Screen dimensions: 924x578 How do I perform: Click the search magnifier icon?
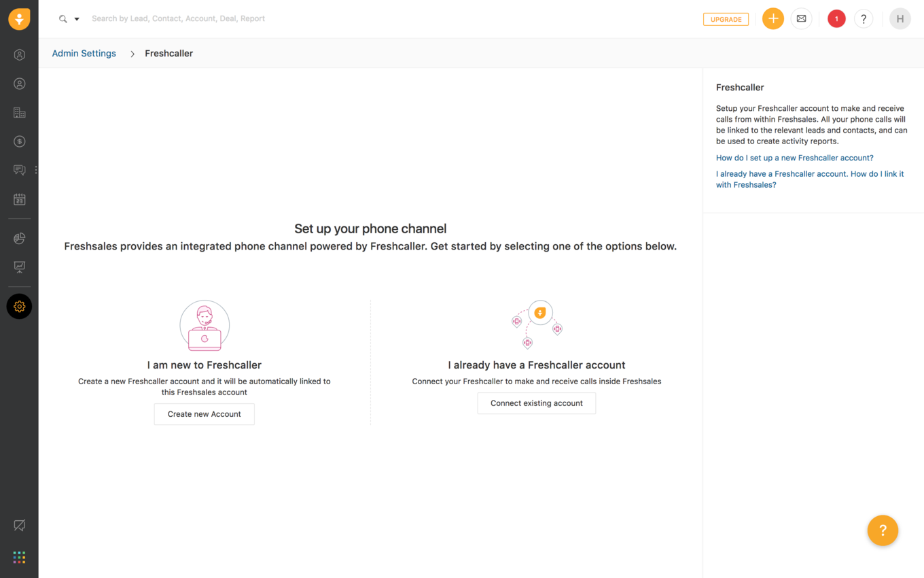[63, 19]
